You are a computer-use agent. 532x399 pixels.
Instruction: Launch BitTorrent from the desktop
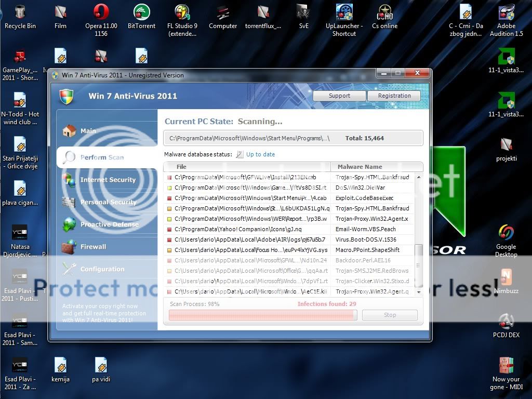click(x=141, y=17)
